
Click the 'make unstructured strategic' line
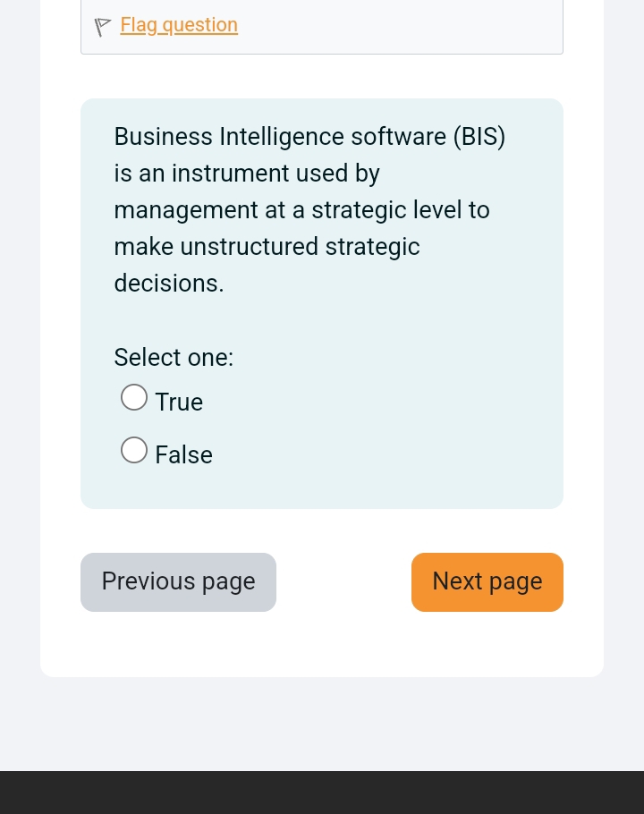pyautogui.click(x=267, y=247)
